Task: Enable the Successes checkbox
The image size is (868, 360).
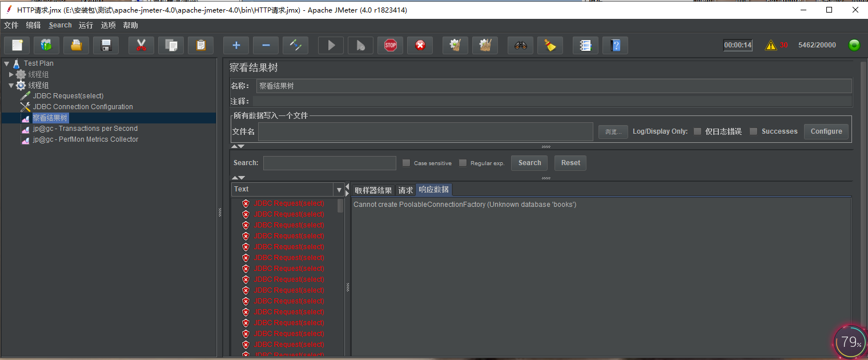Action: pyautogui.click(x=753, y=131)
